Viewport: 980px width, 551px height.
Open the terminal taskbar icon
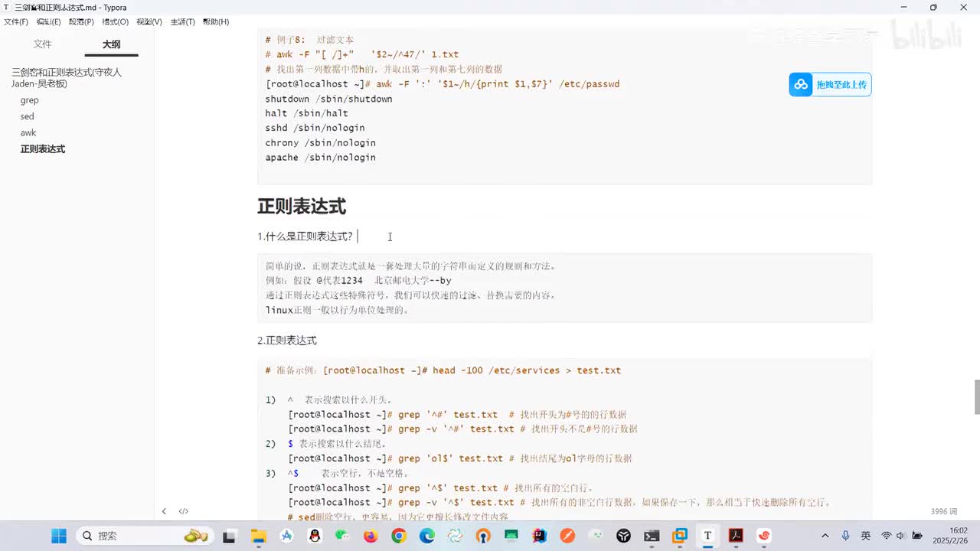pos(652,536)
